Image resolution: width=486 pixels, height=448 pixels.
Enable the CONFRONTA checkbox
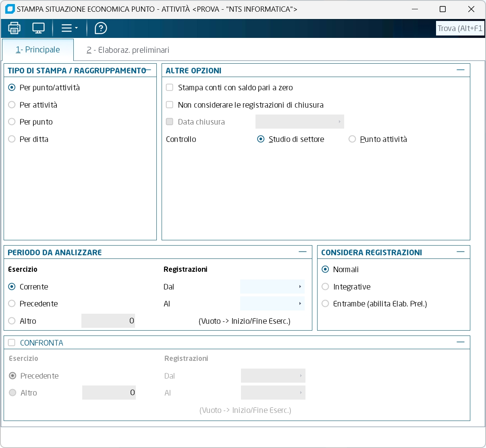[12, 343]
